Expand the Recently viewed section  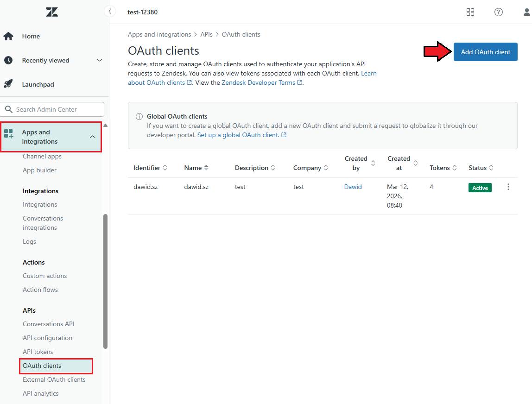pos(99,60)
